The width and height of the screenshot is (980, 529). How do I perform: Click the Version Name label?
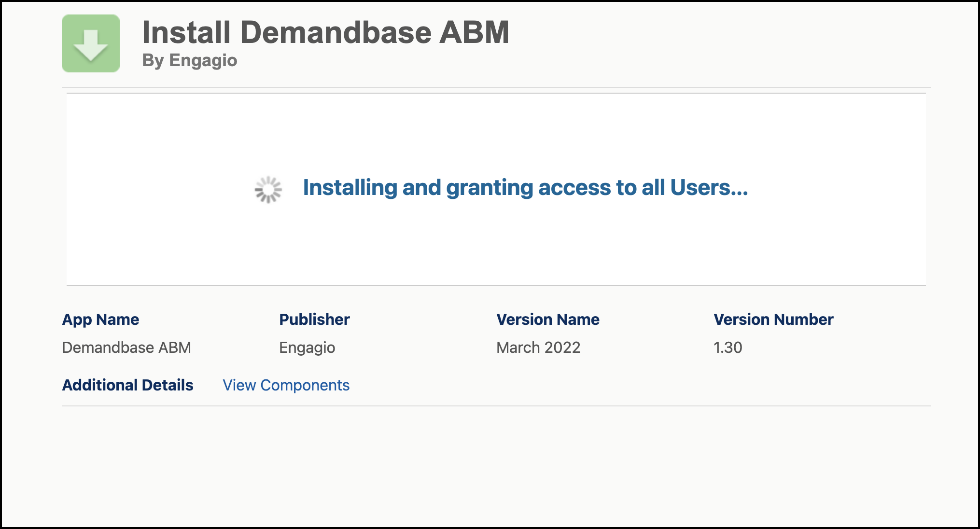coord(548,320)
